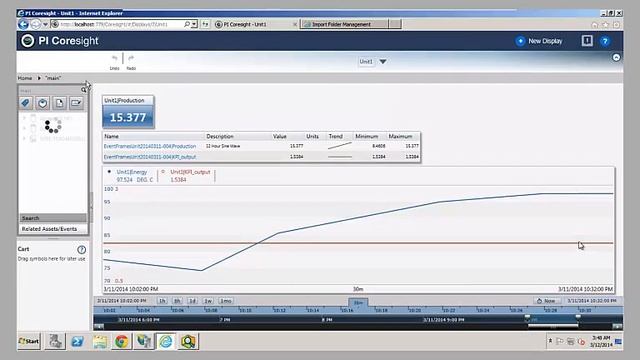The image size is (640, 360).
Task: Set time range to 1d
Action: 192,301
